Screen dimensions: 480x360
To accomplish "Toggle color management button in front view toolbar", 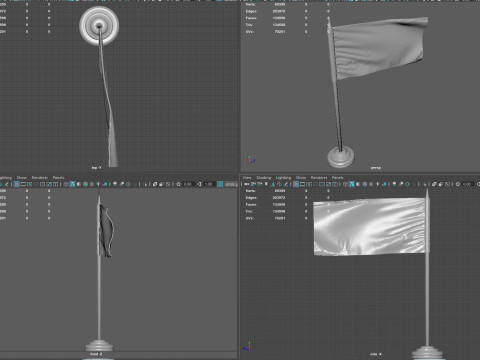I will pos(220,184).
